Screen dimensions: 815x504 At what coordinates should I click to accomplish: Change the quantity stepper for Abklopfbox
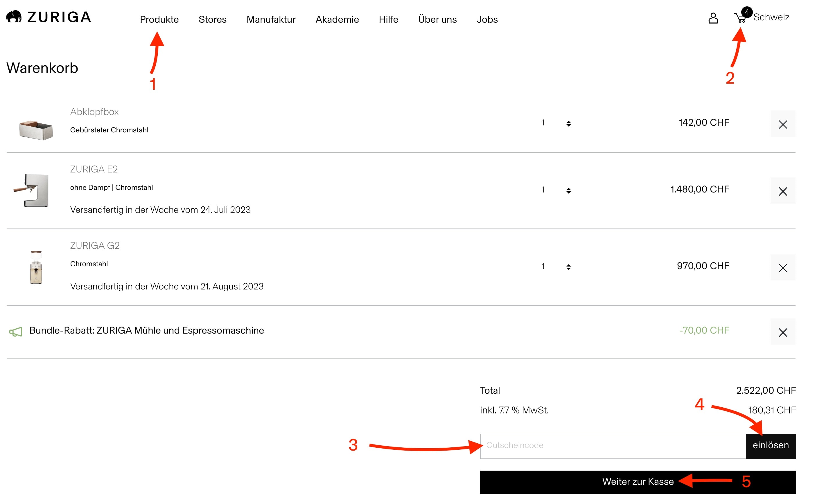click(x=568, y=124)
